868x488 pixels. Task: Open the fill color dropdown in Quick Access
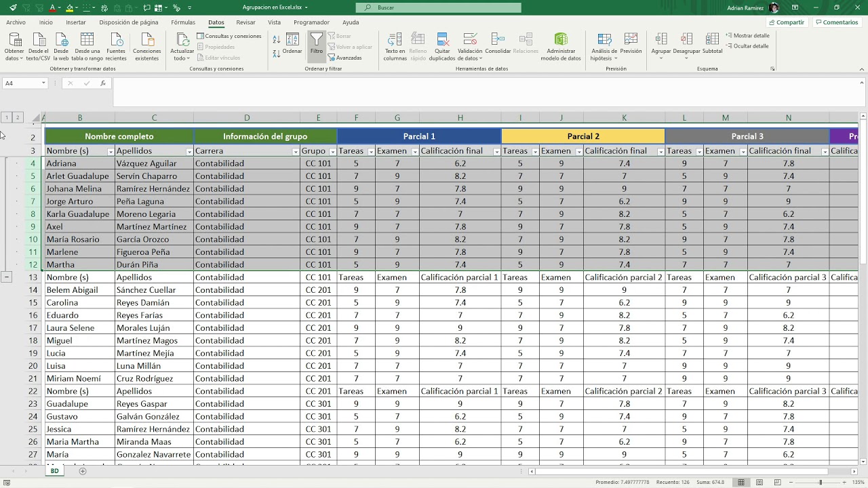point(78,7)
